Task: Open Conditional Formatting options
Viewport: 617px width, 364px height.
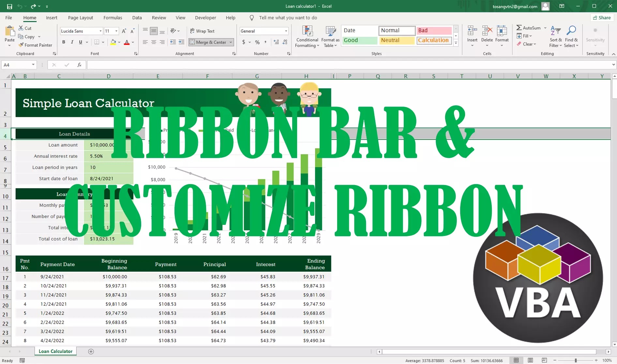Action: point(307,36)
